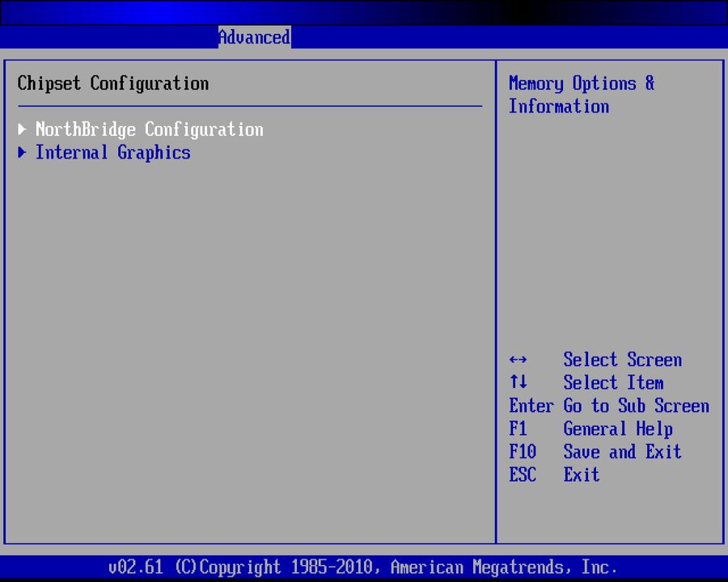The width and height of the screenshot is (728, 582).
Task: Select the Memory Options & Information help text
Action: click(x=582, y=95)
